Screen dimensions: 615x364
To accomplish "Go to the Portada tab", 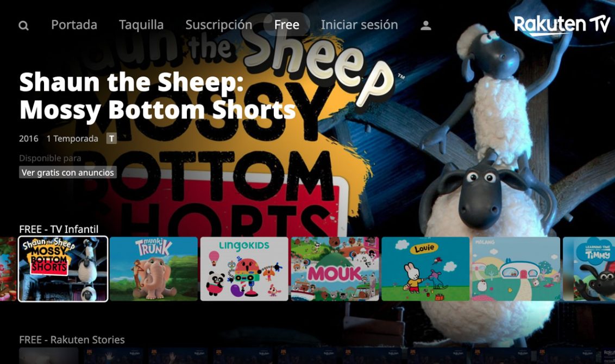I will point(74,24).
